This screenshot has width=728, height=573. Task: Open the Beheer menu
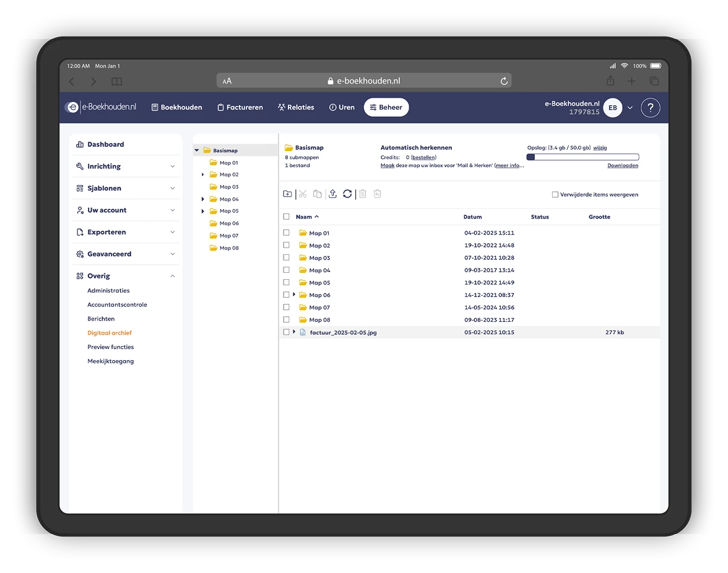click(386, 107)
